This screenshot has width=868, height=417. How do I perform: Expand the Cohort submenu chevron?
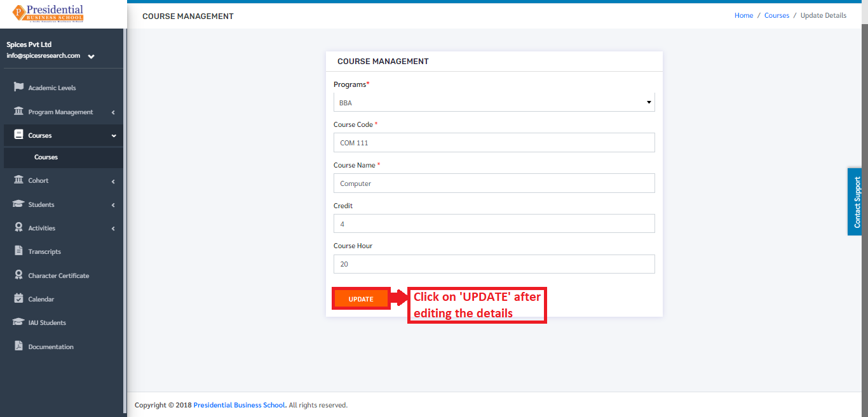pos(113,182)
